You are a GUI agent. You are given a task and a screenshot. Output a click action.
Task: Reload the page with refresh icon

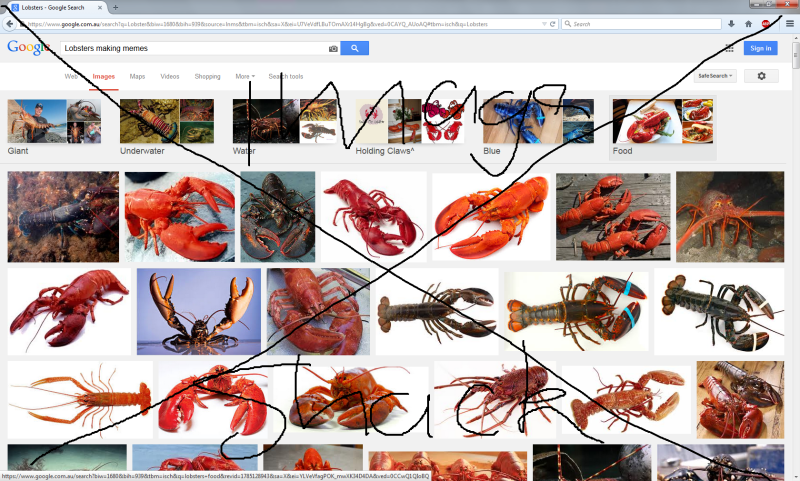pyautogui.click(x=553, y=23)
